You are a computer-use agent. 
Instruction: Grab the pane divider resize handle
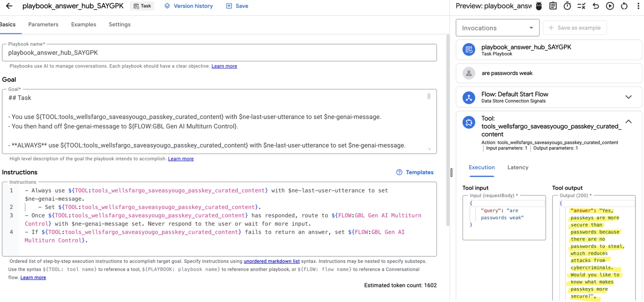click(451, 173)
